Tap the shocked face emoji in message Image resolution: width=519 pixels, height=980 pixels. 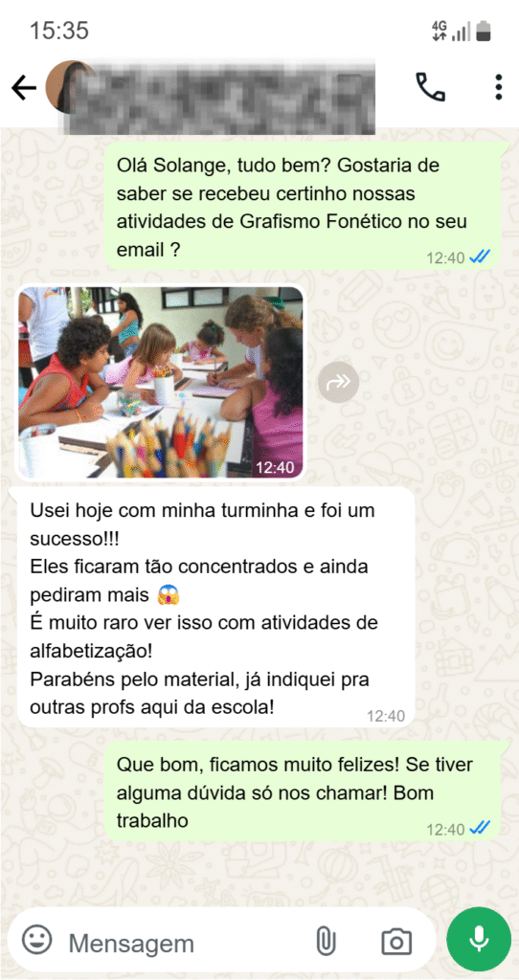[x=169, y=595]
